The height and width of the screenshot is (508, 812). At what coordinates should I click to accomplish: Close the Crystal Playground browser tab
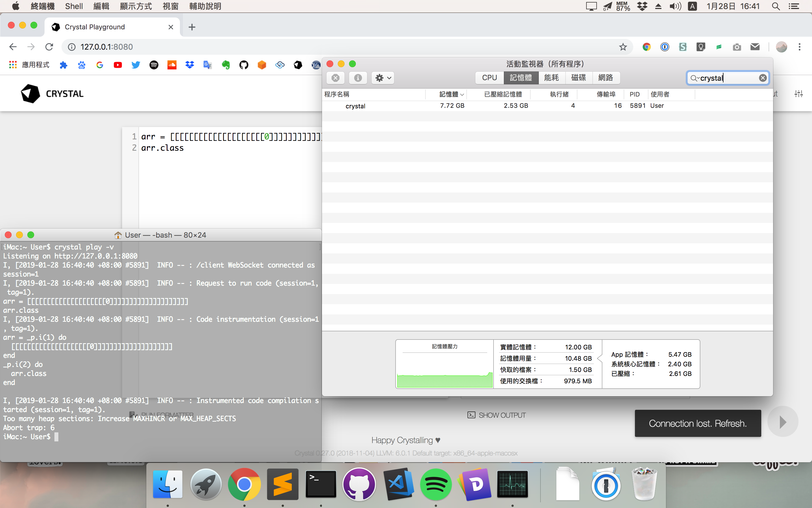pos(171,27)
